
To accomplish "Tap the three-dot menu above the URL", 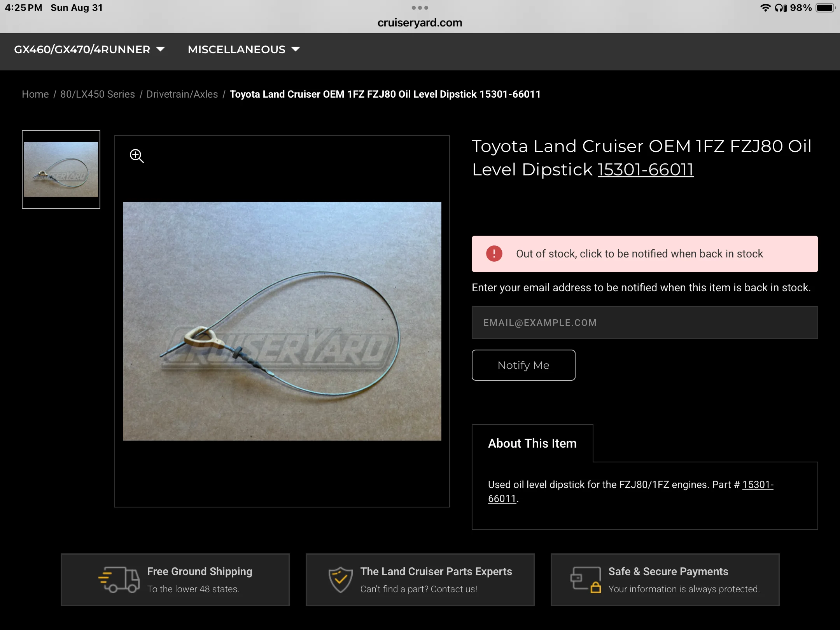I will [420, 8].
